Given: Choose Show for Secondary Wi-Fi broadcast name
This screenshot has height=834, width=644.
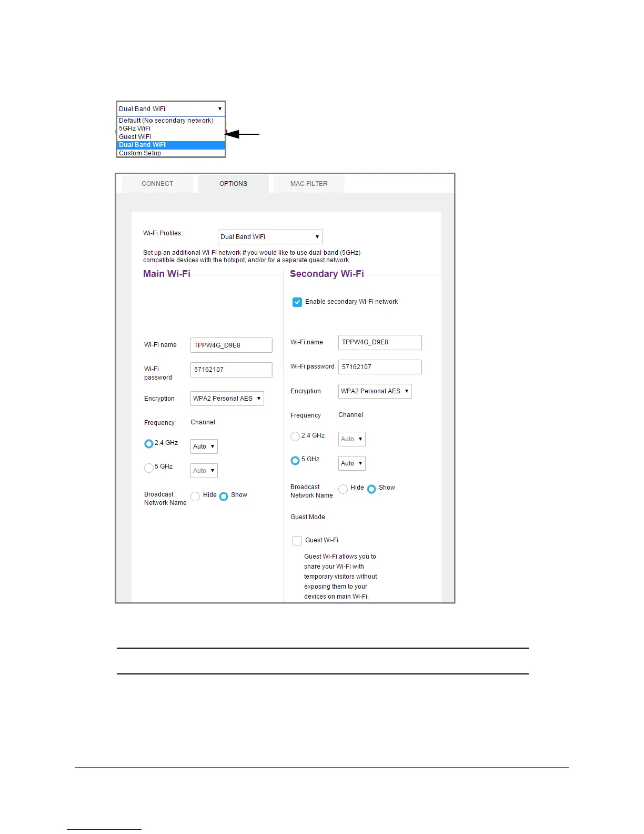Looking at the screenshot, I should [371, 489].
